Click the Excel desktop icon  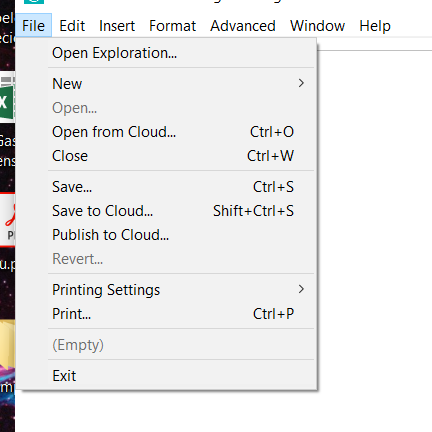(7, 99)
